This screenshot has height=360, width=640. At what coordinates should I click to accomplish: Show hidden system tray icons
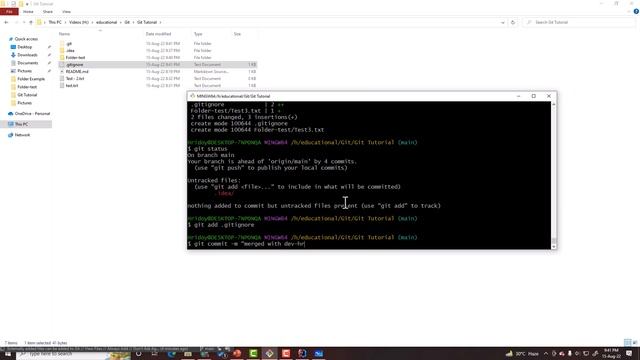546,353
